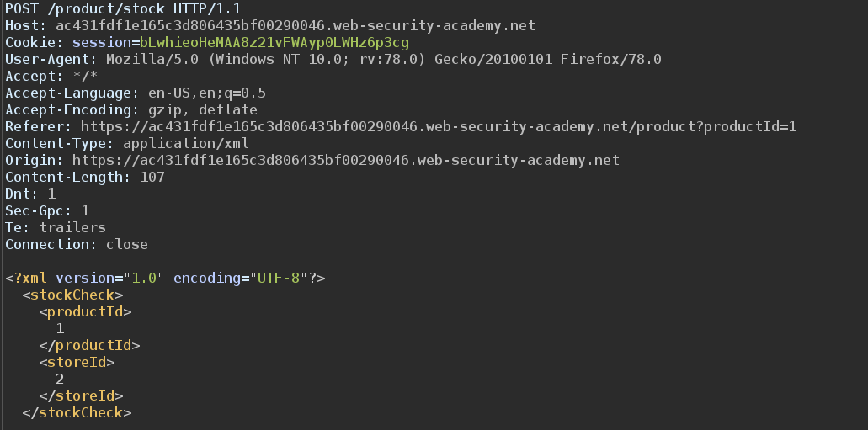Viewport: 868px width, 430px height.
Task: Click the User-Agent header value
Action: [384, 59]
